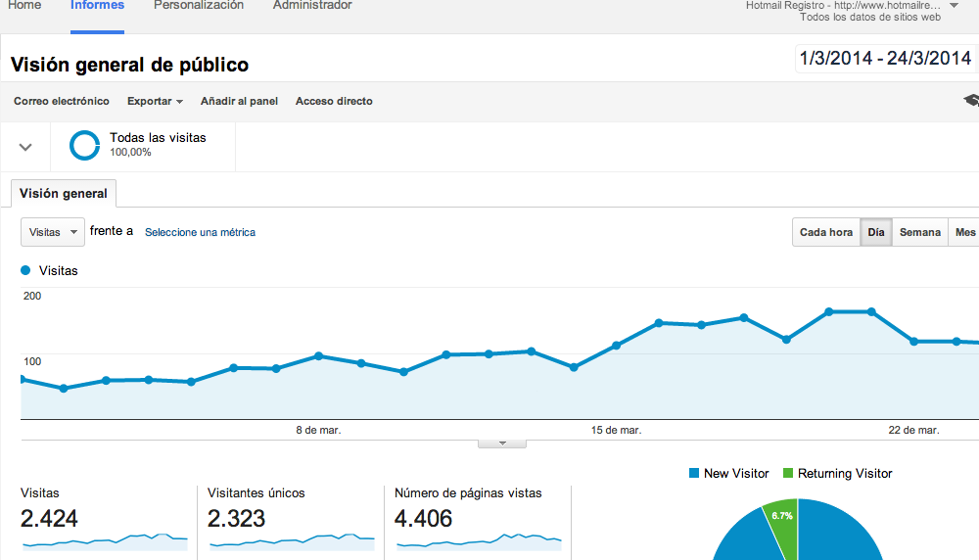This screenshot has width=979, height=560.
Task: Click Acceso directo
Action: [334, 101]
